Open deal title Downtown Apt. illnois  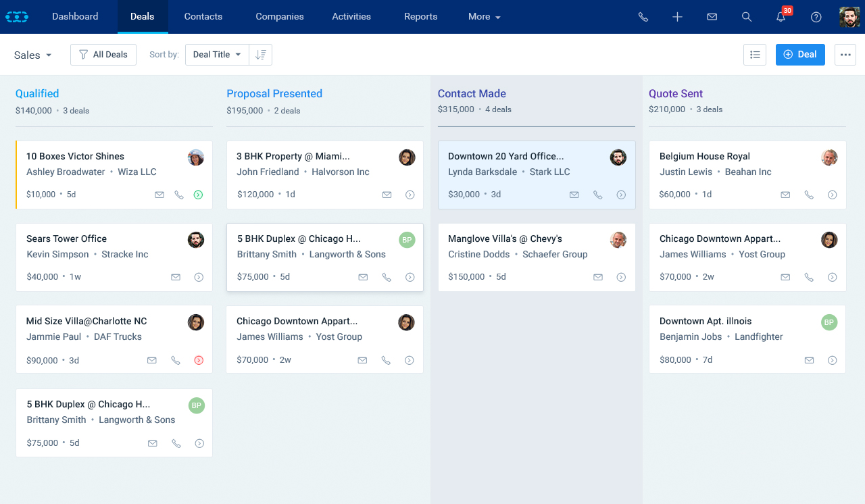pos(706,321)
